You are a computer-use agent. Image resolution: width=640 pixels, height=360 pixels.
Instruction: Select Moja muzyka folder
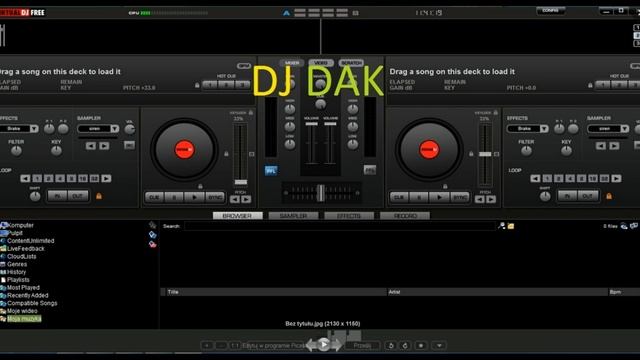point(21,319)
